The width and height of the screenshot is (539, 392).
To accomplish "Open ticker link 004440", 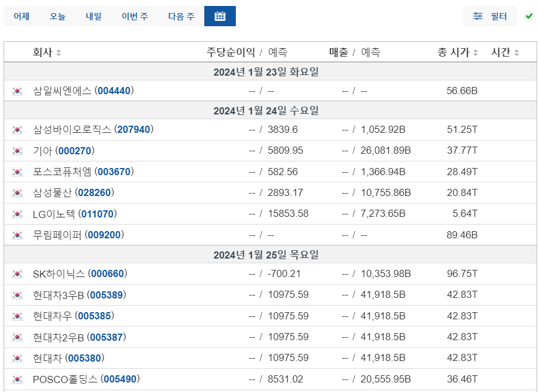I will (x=114, y=91).
